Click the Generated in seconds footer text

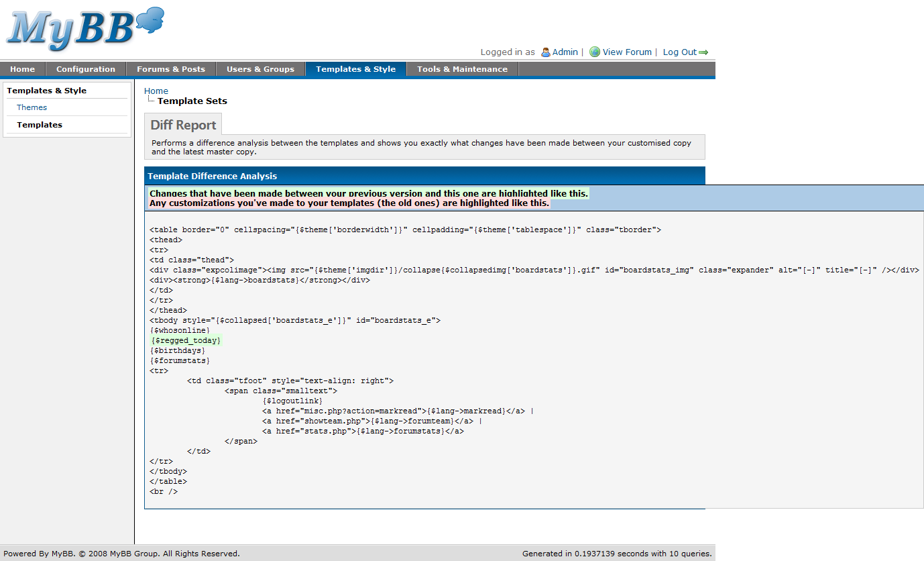(617, 554)
